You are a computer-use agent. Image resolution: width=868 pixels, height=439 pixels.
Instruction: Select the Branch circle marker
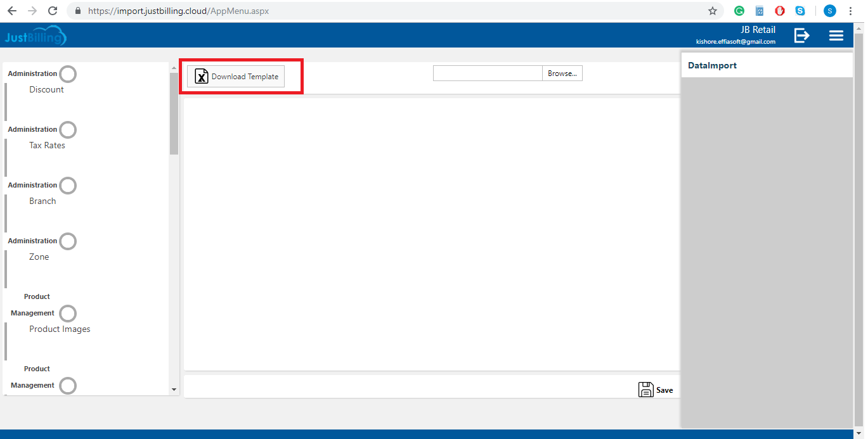click(x=68, y=186)
